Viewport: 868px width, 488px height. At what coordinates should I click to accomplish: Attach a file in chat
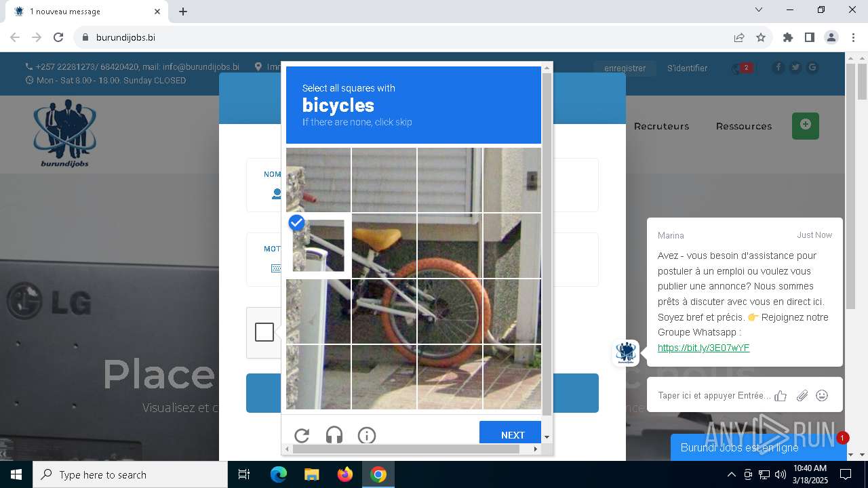[802, 396]
